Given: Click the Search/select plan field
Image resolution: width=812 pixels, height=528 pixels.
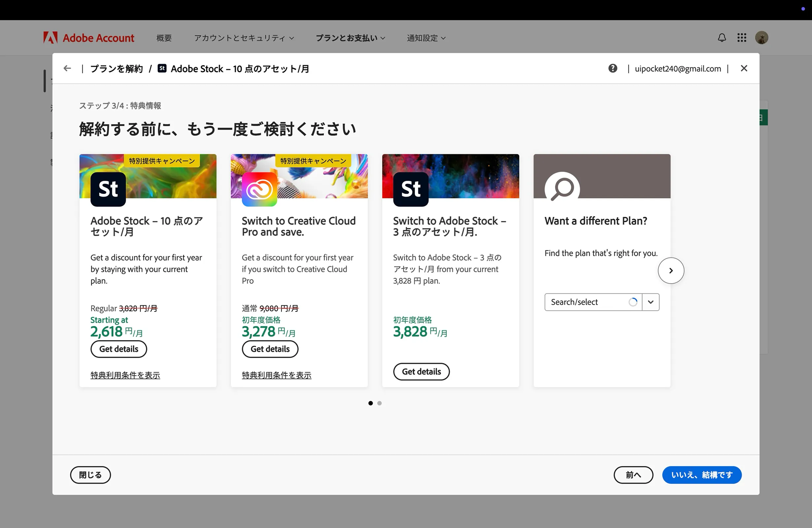Looking at the screenshot, I should [x=593, y=302].
